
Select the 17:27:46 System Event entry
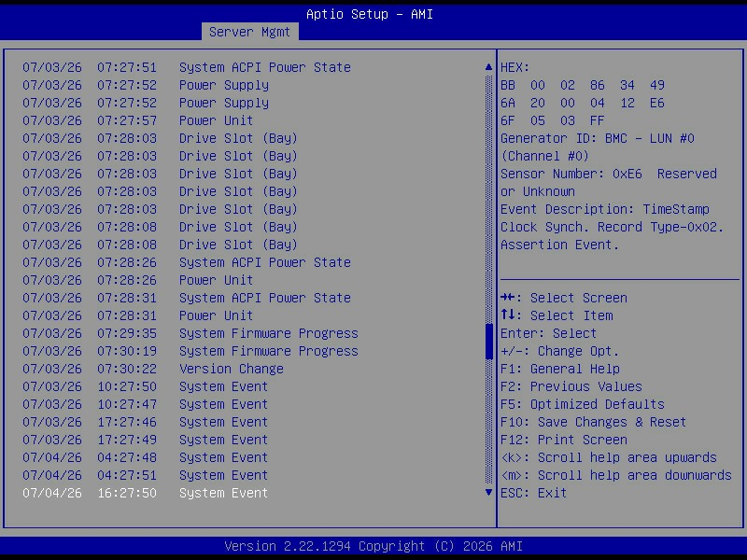click(146, 422)
